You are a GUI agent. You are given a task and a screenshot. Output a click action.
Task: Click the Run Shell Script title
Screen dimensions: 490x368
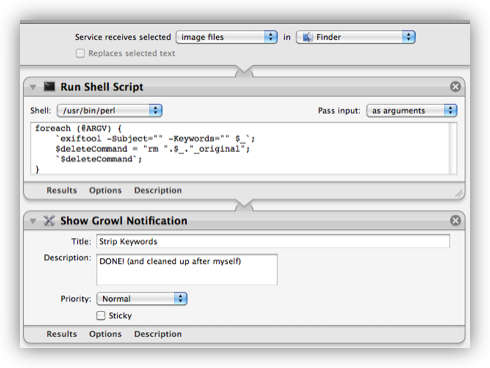[x=102, y=87]
